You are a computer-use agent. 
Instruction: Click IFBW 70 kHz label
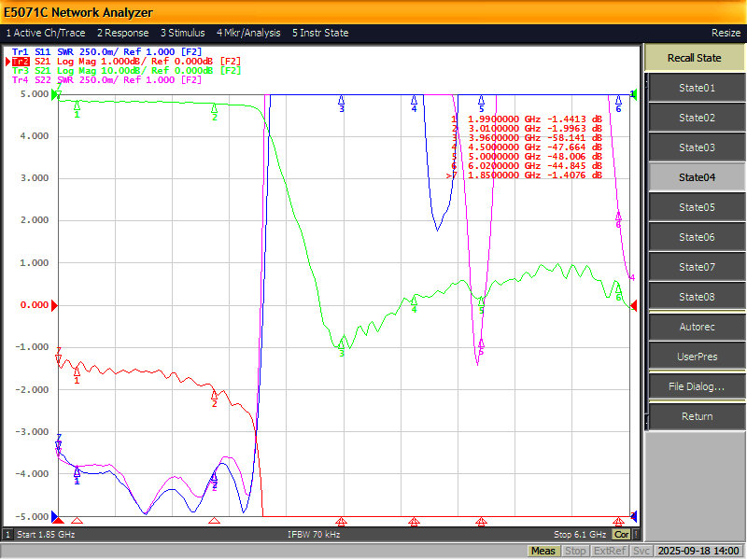314,534
